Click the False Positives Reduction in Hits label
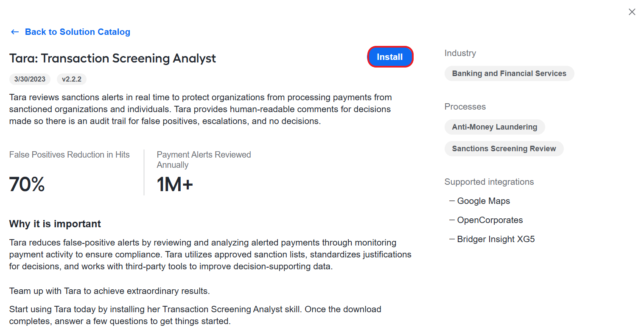Screen dimensions: 644x336 70,155
